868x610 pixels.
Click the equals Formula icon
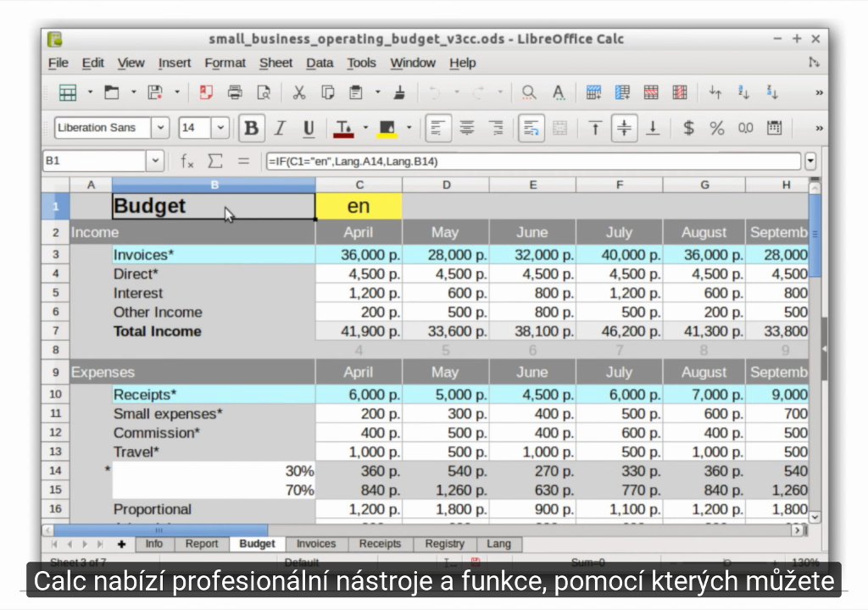pos(243,161)
